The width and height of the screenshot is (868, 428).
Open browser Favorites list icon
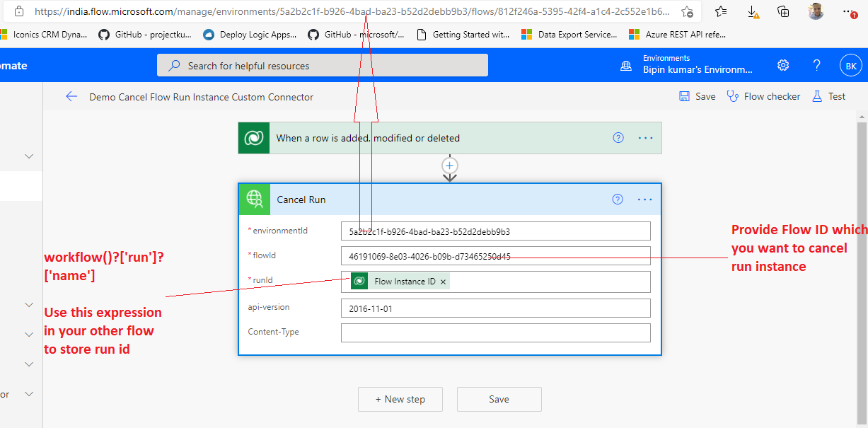coord(721,11)
